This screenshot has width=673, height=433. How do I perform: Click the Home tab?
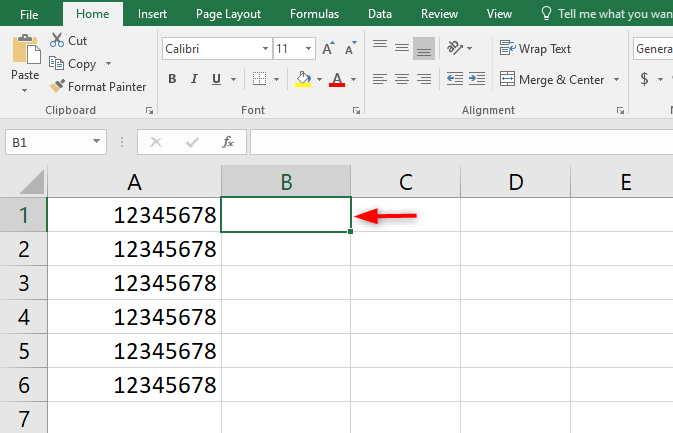93,14
